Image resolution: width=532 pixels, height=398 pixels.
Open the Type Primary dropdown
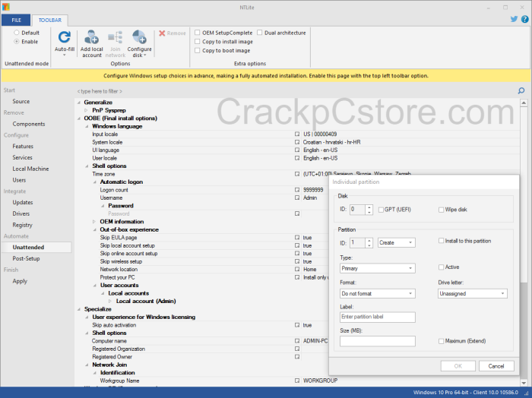click(x=377, y=268)
